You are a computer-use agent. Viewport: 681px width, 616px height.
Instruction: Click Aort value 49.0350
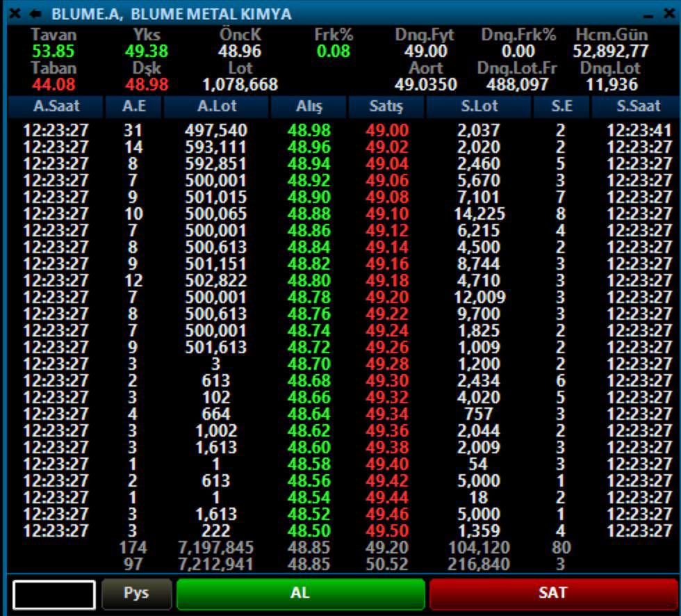click(x=425, y=85)
